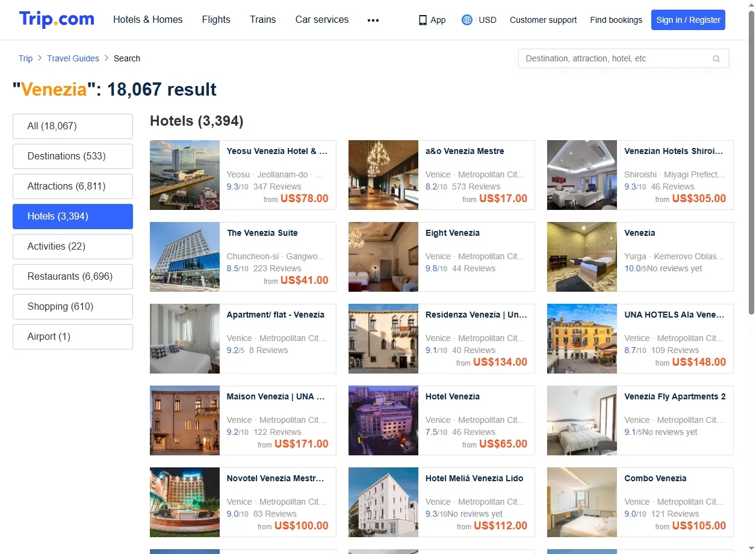This screenshot has width=756, height=554.
Task: Select Activities (22) filter
Action: click(x=73, y=247)
